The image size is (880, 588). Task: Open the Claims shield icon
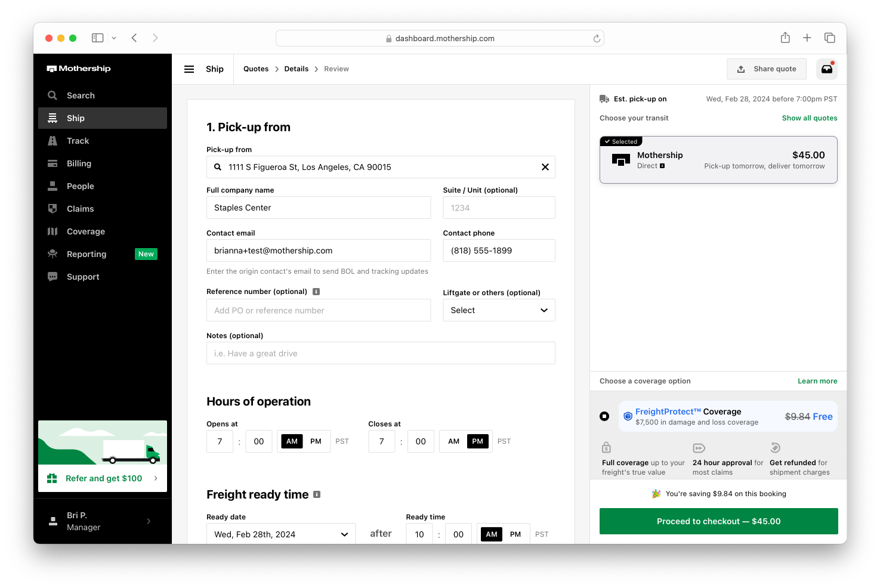pyautogui.click(x=53, y=209)
